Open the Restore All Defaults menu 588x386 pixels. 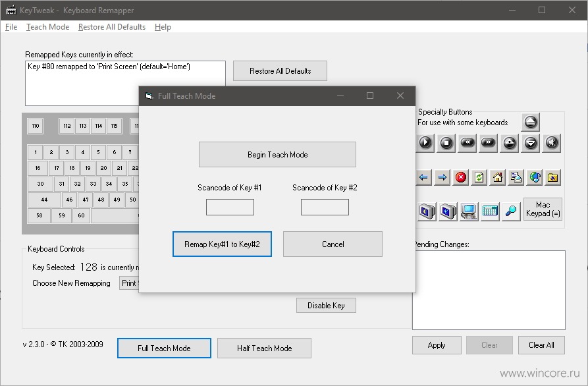pos(112,27)
